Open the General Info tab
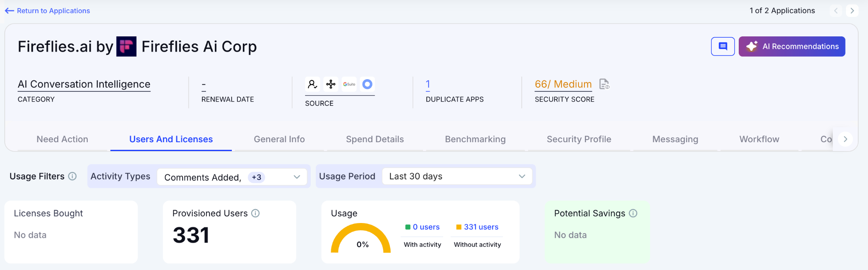The height and width of the screenshot is (270, 868). 279,139
